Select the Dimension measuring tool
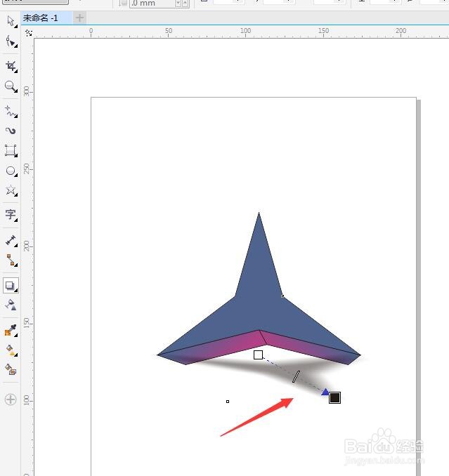This screenshot has height=476, width=449. click(x=11, y=240)
